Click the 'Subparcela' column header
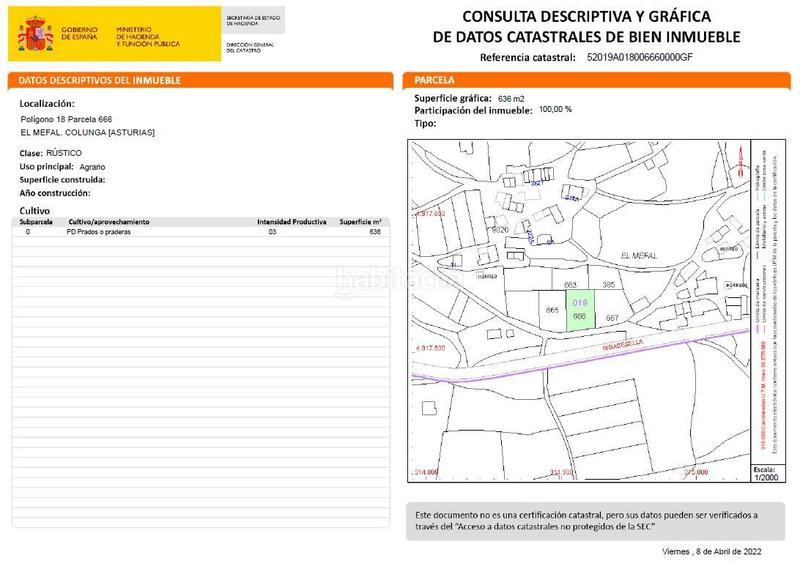The image size is (800, 563). click(36, 222)
